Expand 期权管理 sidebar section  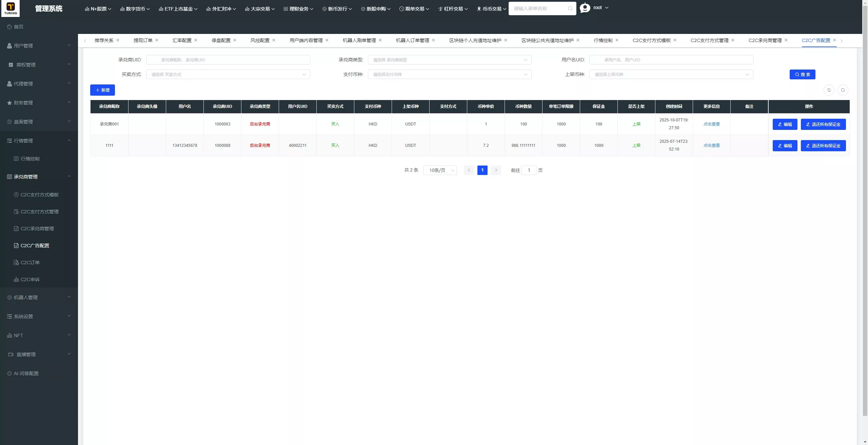click(39, 65)
